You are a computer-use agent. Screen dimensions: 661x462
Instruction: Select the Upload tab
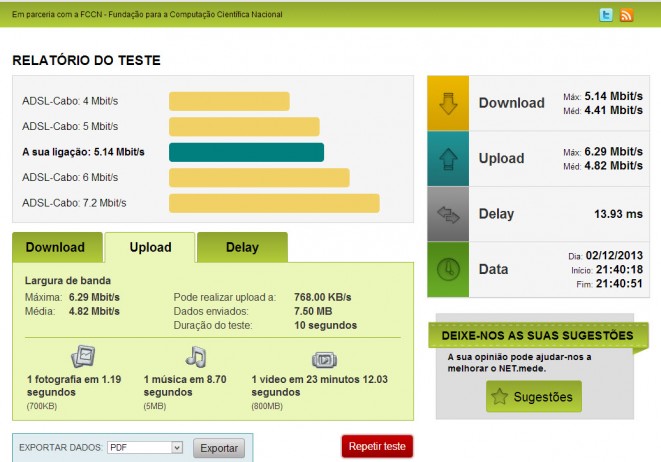150,247
